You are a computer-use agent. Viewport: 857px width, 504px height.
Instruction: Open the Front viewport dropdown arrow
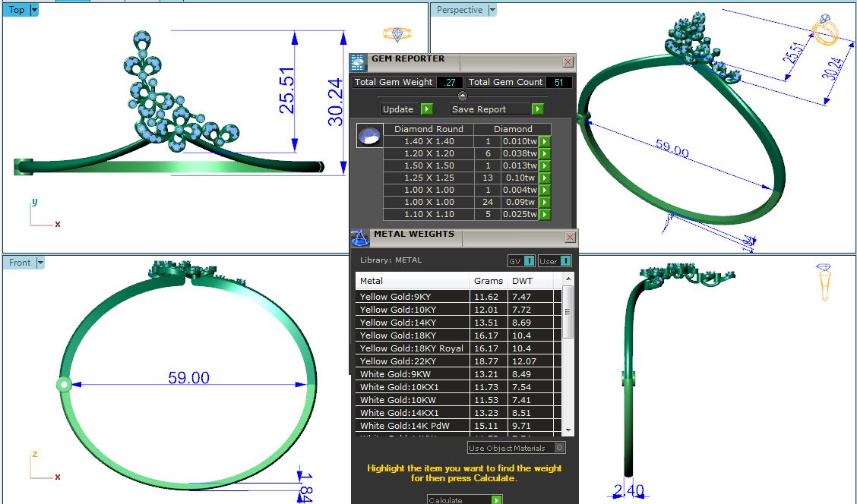point(40,263)
